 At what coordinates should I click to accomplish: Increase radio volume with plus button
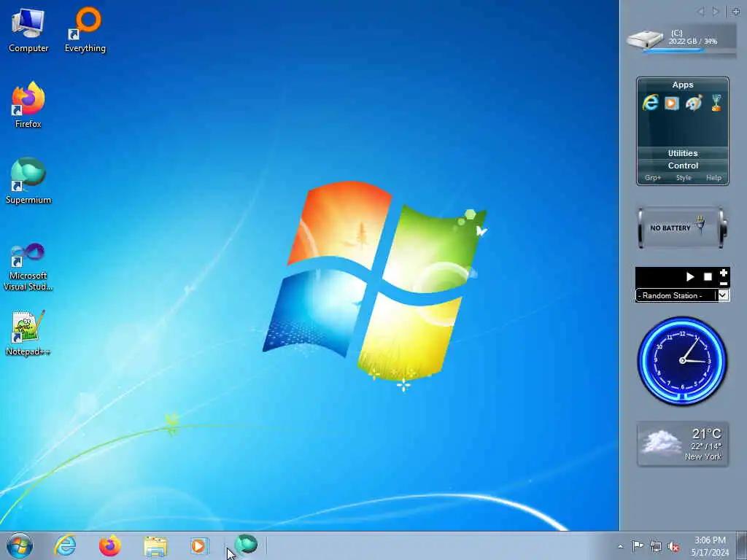tap(723, 273)
